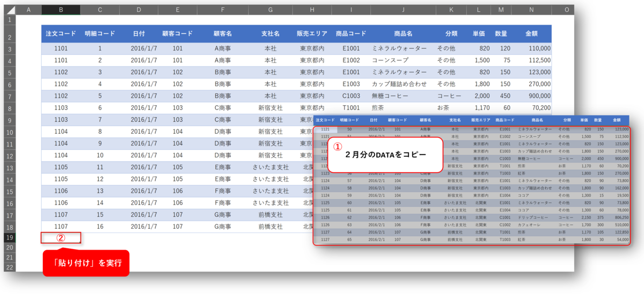Select B商事 customer cell in row 6
Image resolution: width=644 pixels, height=306 pixels.
point(223,84)
